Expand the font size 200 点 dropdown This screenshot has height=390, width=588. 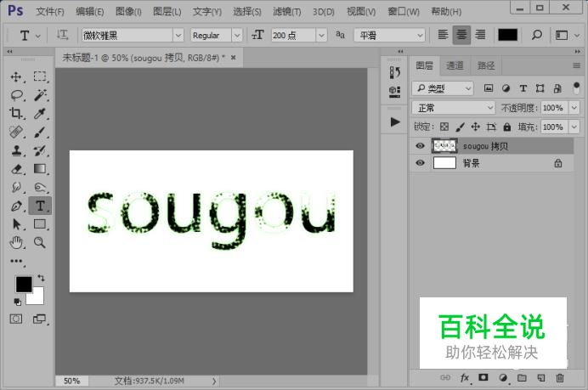tap(321, 35)
